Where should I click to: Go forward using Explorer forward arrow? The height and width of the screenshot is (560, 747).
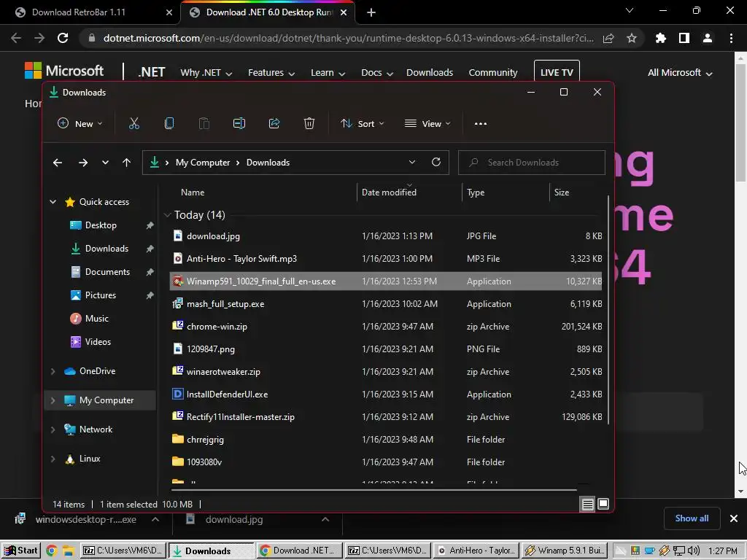tap(83, 163)
